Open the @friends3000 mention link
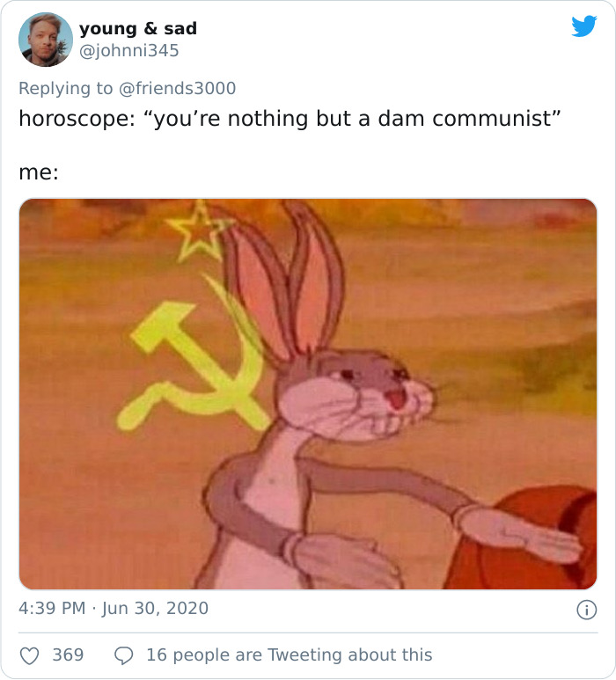Viewport: 616px width, 680px height. click(x=177, y=88)
